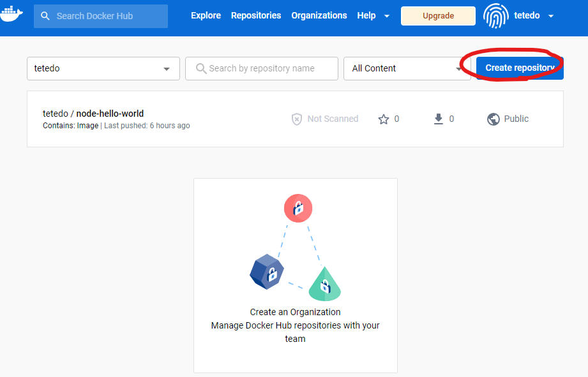588x377 pixels.
Task: Click the blue hexagon padlock illustration icon
Action: point(267,272)
